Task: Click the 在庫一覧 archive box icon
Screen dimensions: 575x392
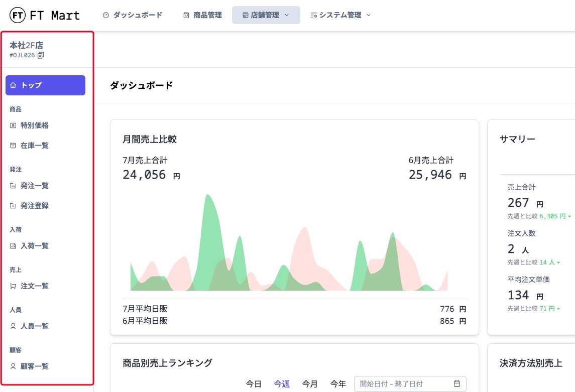Action: coord(14,146)
